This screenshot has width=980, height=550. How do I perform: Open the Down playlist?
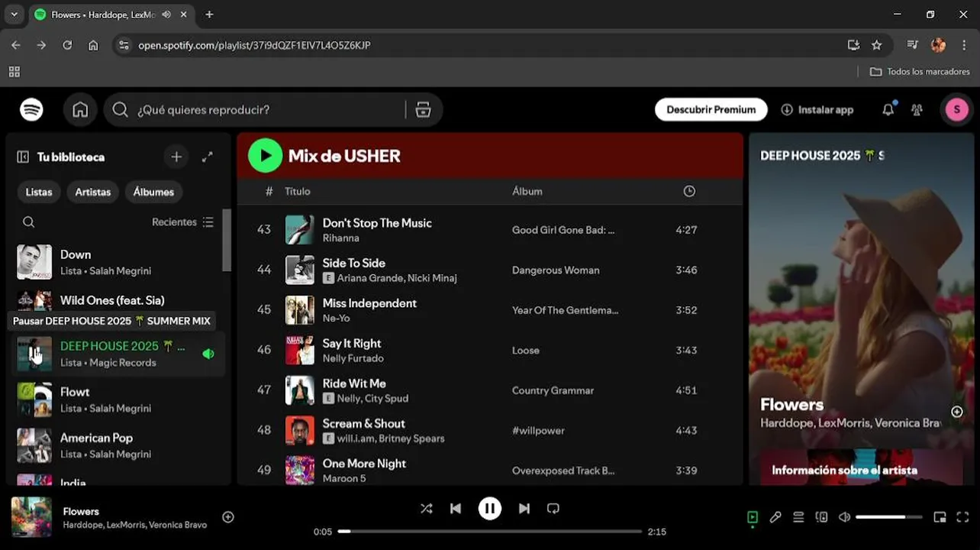pos(118,262)
